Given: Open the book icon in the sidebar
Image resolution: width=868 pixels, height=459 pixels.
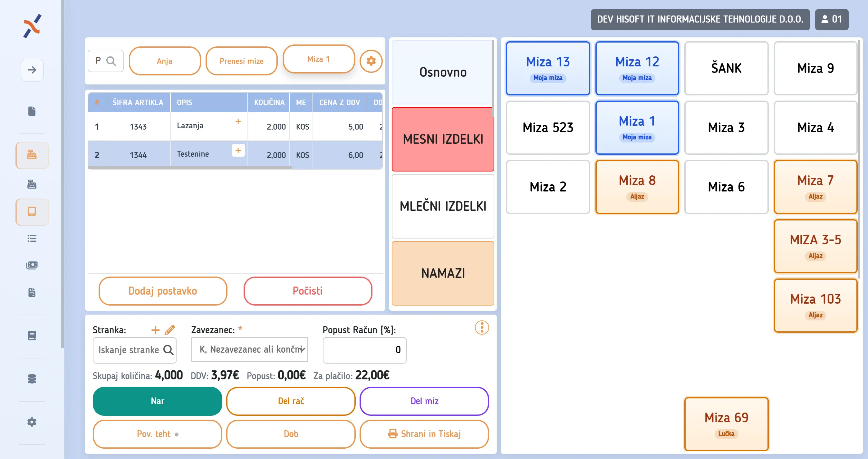Looking at the screenshot, I should [x=32, y=336].
